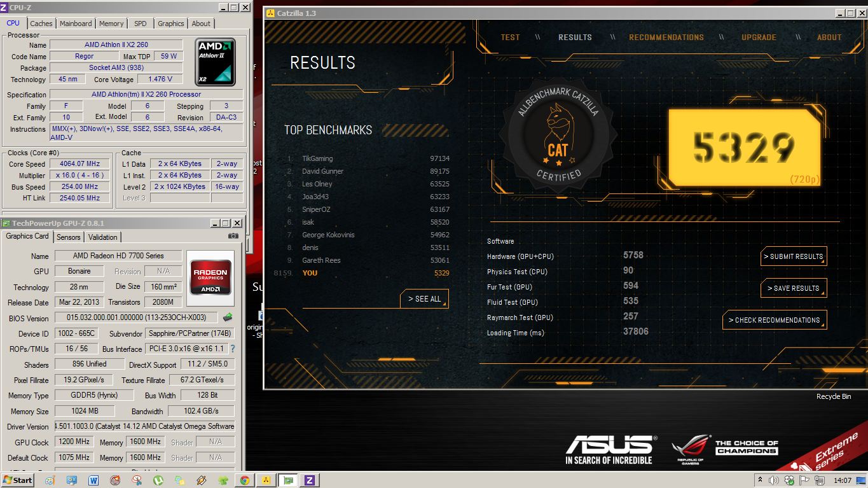Image resolution: width=868 pixels, height=488 pixels.
Task: Click the YOU row scoring 5329
Action: coord(361,273)
